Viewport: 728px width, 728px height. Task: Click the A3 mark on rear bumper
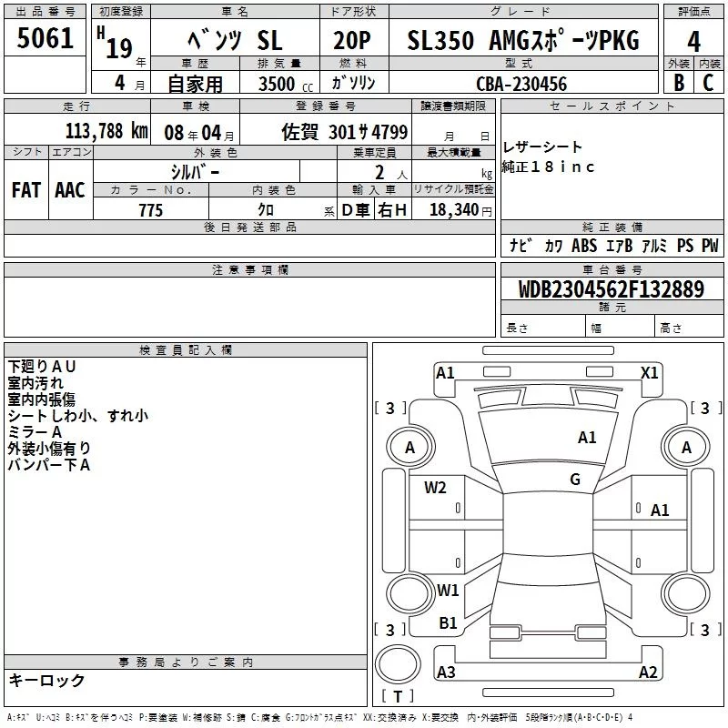446,672
